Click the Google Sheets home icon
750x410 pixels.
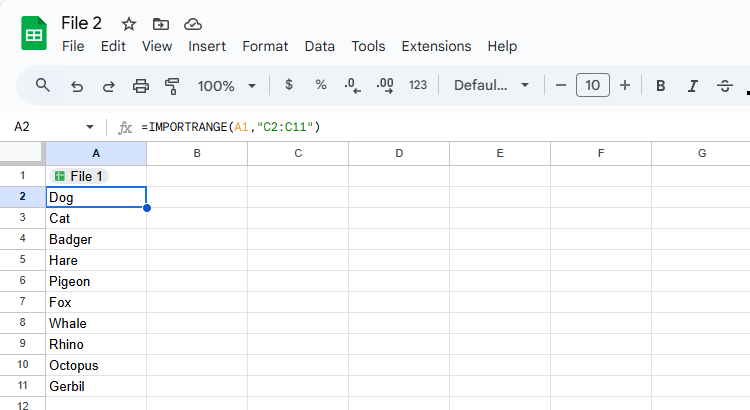[34, 34]
